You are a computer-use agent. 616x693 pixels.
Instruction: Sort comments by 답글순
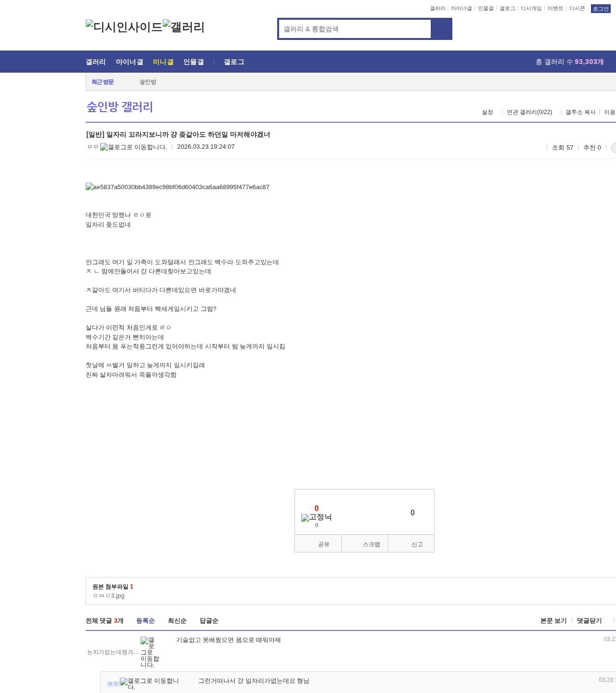tap(209, 621)
